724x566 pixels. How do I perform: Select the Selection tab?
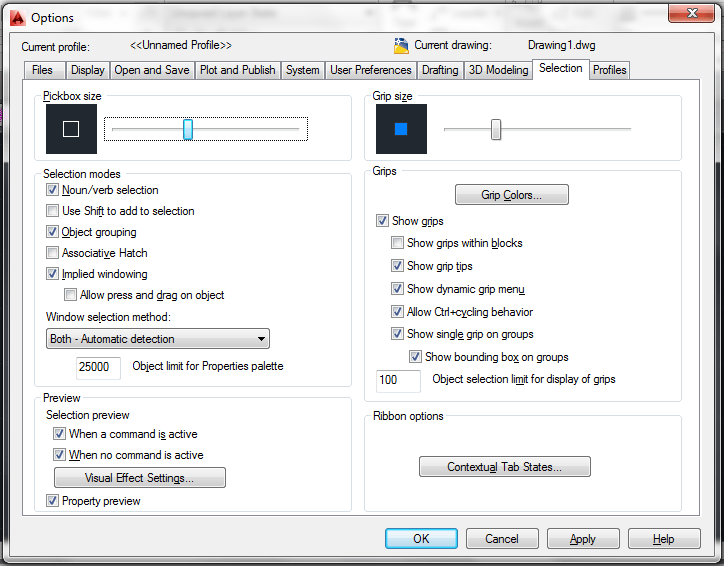[x=561, y=69]
